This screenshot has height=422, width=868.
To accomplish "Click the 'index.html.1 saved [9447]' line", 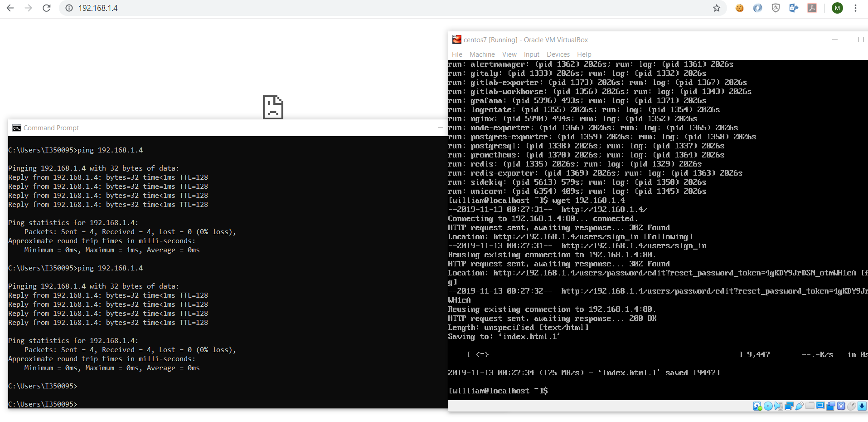I will [584, 373].
